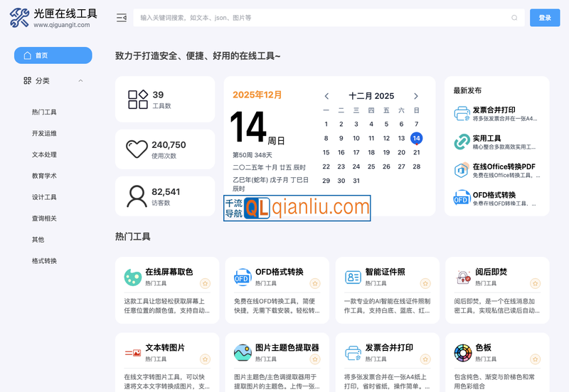Click the 阅后即焚 lock icon
This screenshot has height=392, width=569.
point(463,277)
